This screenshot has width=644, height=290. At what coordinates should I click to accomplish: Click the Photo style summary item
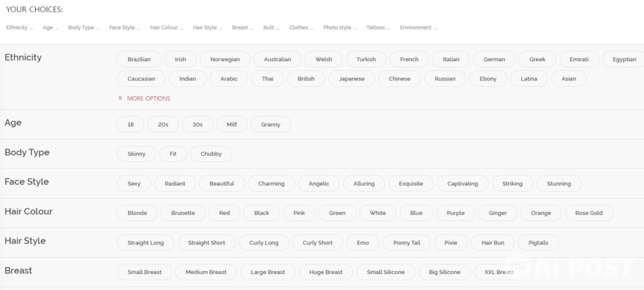tap(340, 28)
